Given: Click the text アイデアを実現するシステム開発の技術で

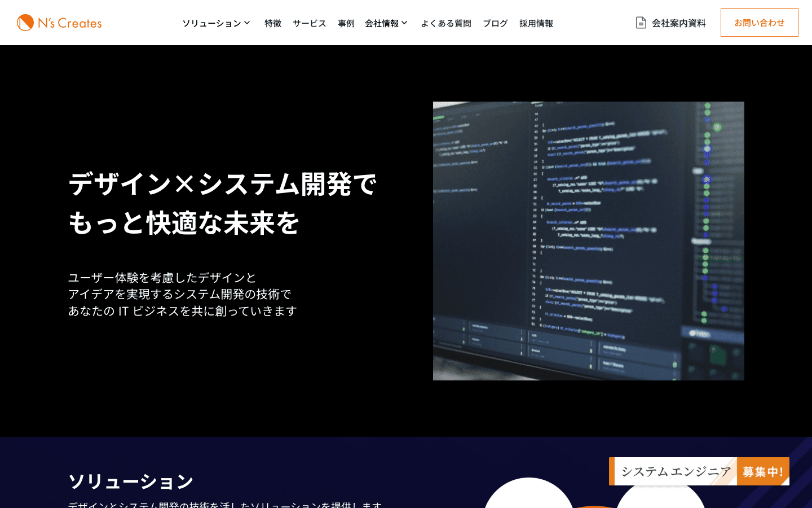Looking at the screenshot, I should 180,294.
